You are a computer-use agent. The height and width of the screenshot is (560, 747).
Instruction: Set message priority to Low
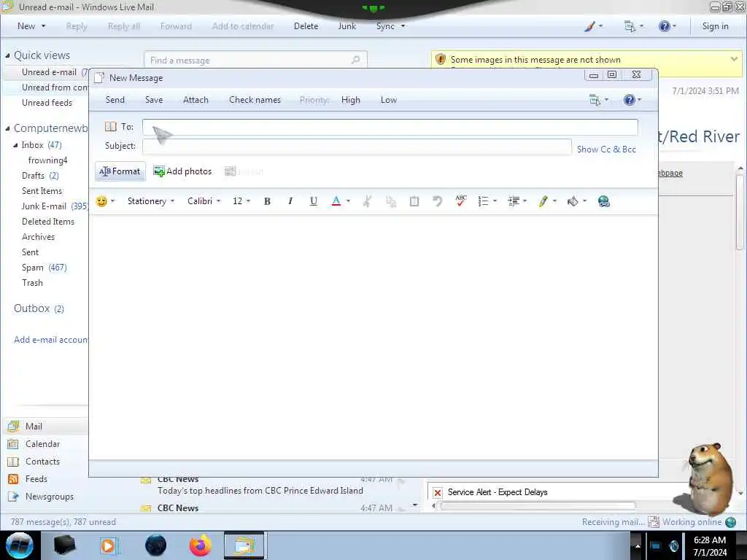[389, 100]
